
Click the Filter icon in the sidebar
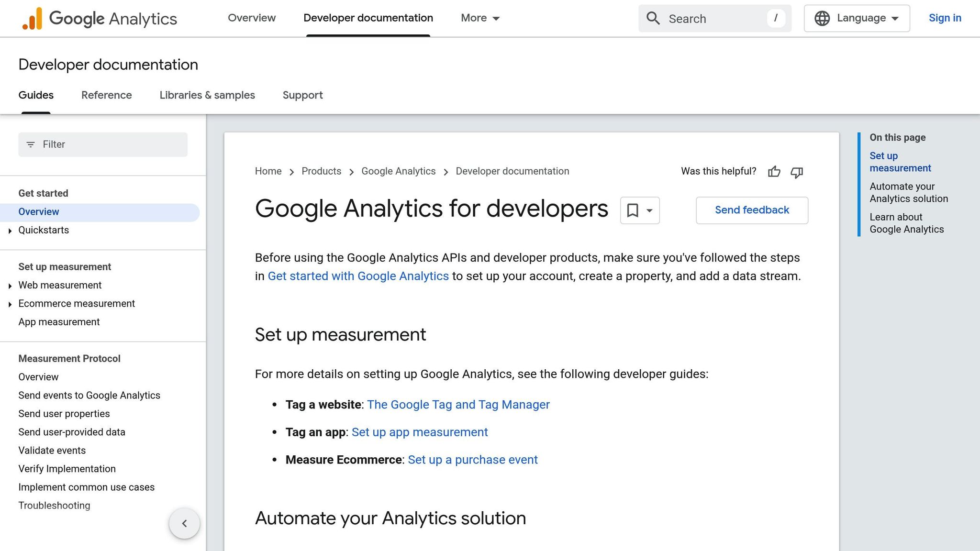click(x=31, y=144)
